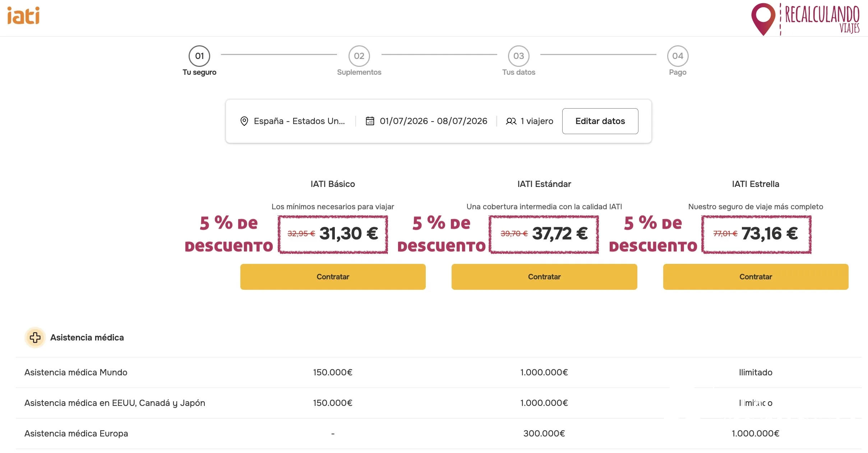Click the medical cross icon for Asistencia médica

tap(35, 338)
